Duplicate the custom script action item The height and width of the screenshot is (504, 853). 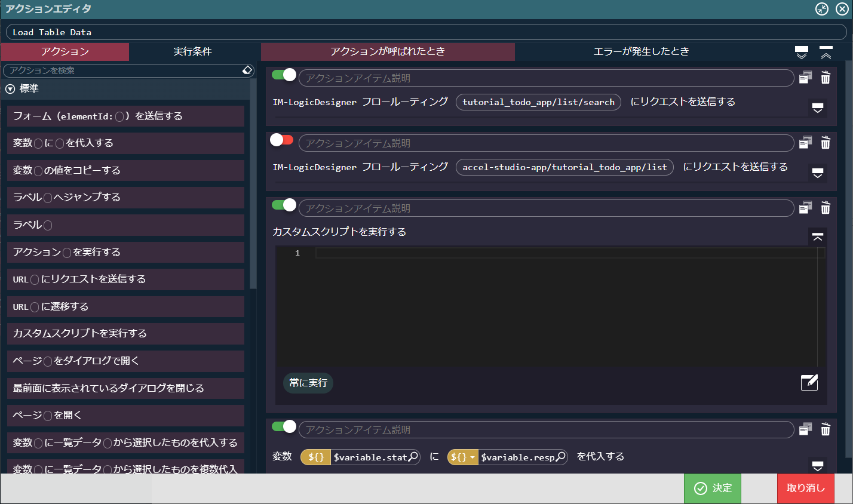click(805, 208)
